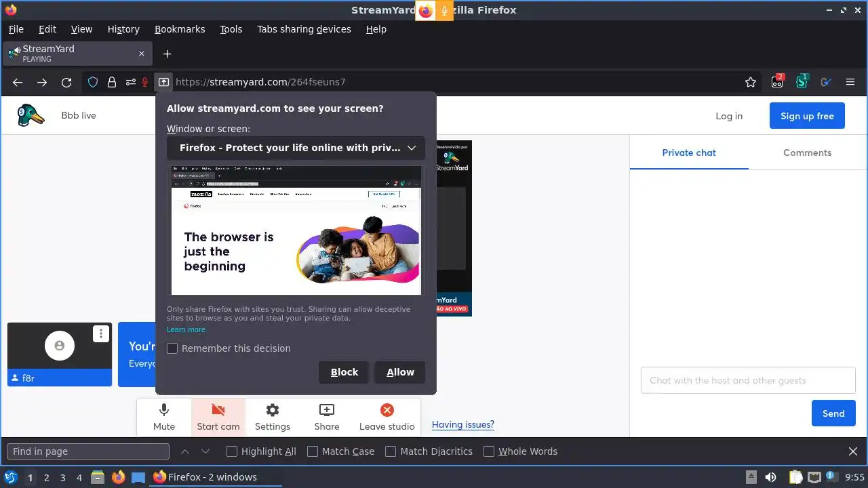Open the Bookmarks menu
868x488 pixels.
pos(180,29)
